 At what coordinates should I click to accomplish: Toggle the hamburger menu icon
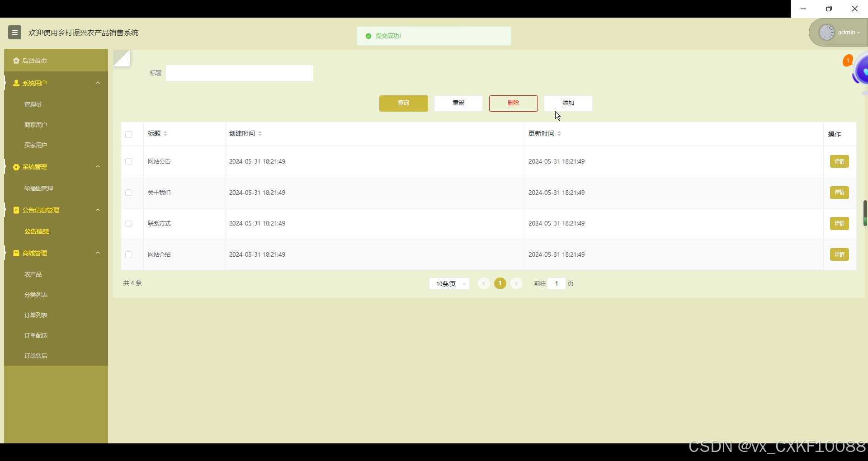click(14, 33)
